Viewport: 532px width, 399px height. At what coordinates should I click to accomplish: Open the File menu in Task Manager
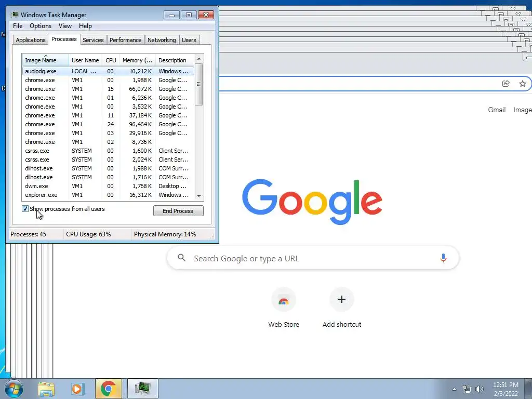[x=18, y=26]
